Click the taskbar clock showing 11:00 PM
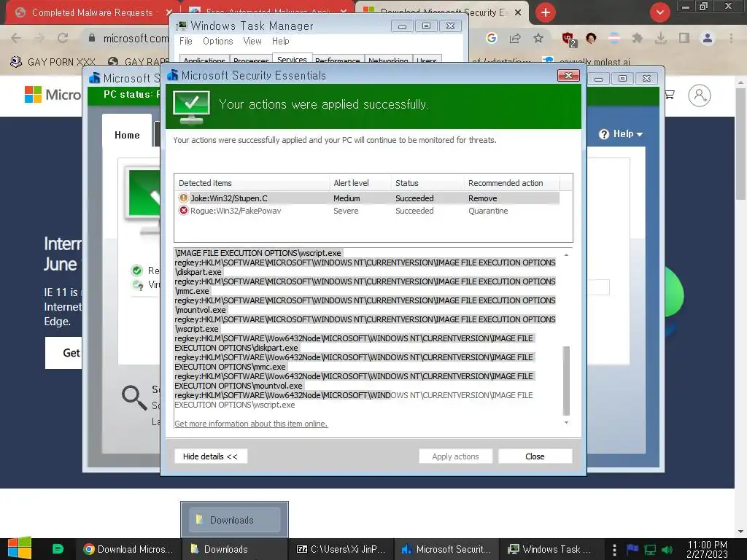The height and width of the screenshot is (560, 747). pyautogui.click(x=708, y=549)
